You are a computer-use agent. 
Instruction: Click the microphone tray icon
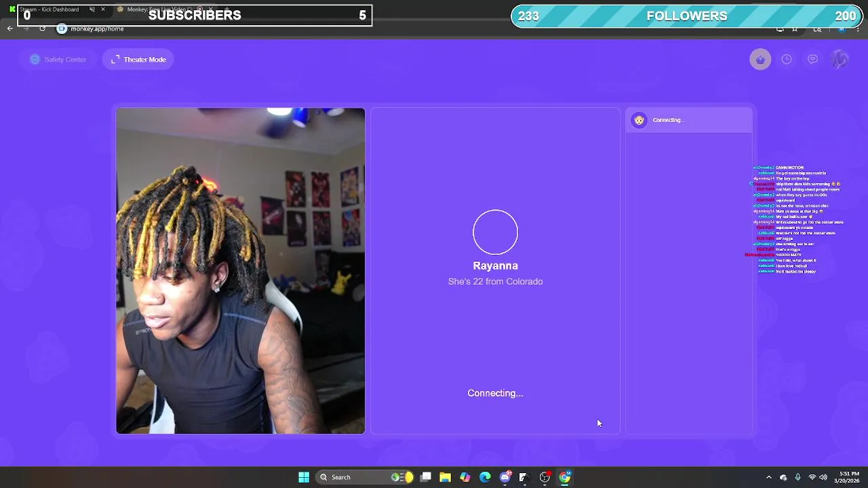pos(797,477)
